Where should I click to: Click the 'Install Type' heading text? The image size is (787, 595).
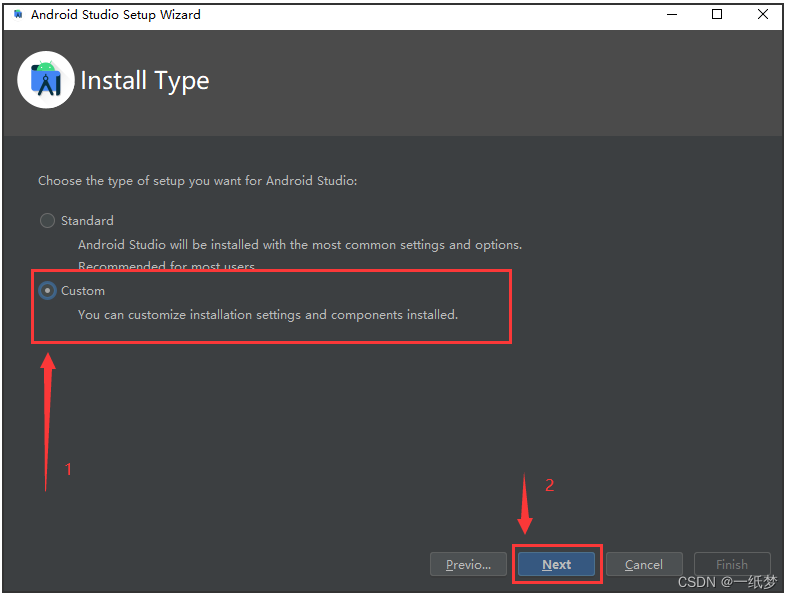(145, 81)
